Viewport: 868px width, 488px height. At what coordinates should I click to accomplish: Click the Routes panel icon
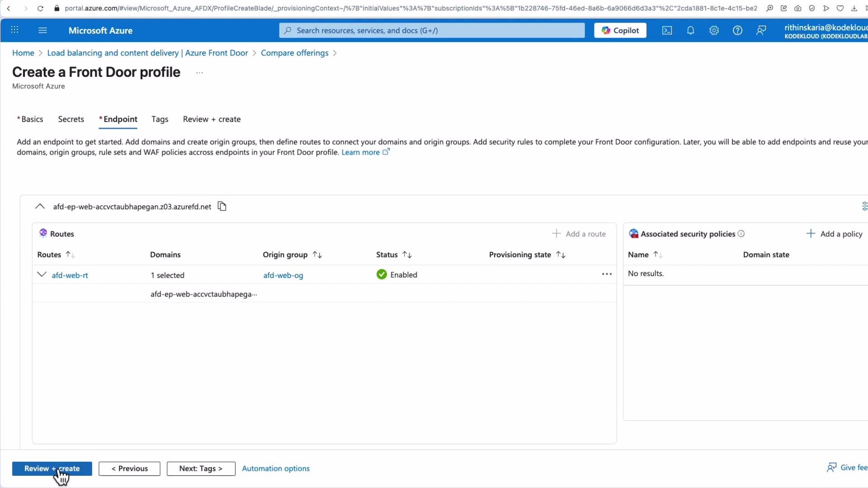(x=43, y=233)
